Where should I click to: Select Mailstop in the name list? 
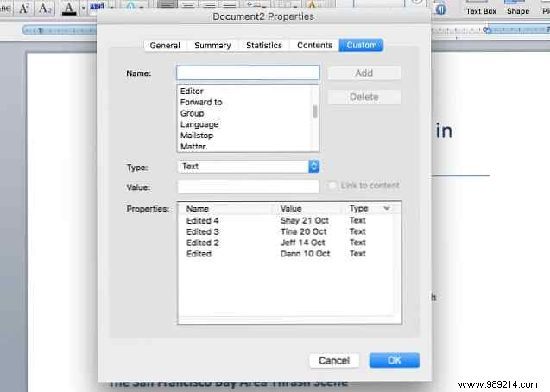coord(244,136)
